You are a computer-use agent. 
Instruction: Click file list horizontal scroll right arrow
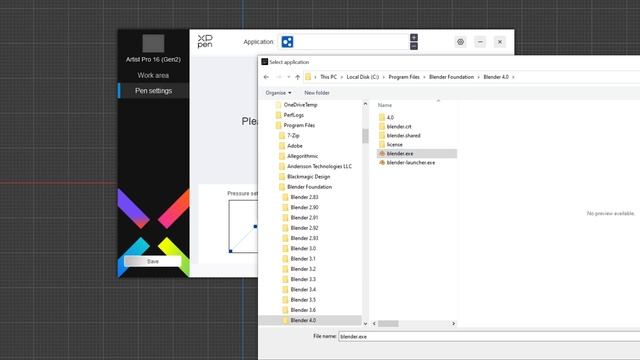(453, 324)
